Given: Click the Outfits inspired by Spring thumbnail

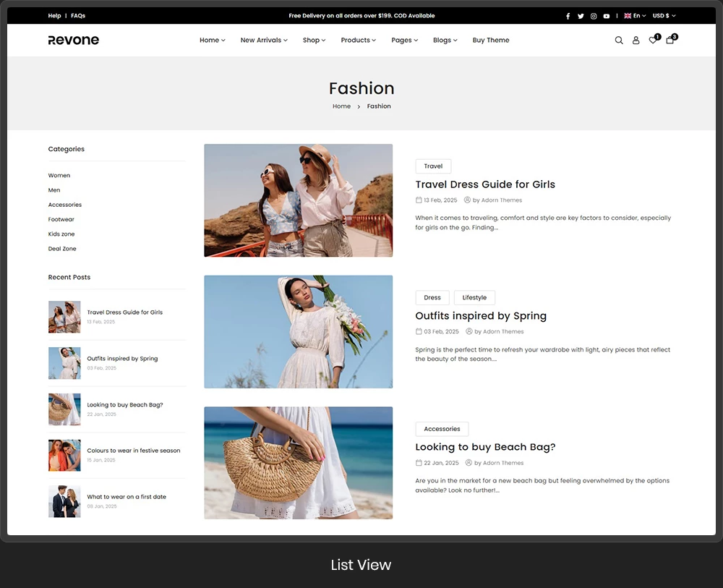Looking at the screenshot, I should [64, 363].
